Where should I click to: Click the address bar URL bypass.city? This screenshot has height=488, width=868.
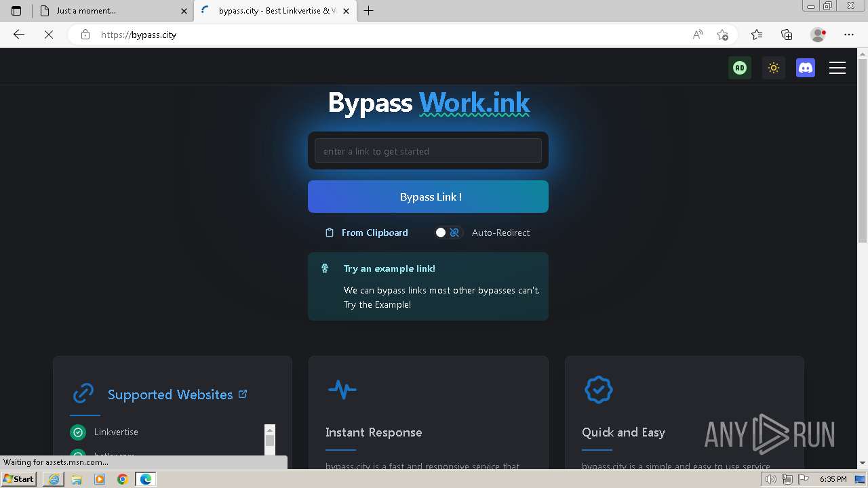coord(138,35)
